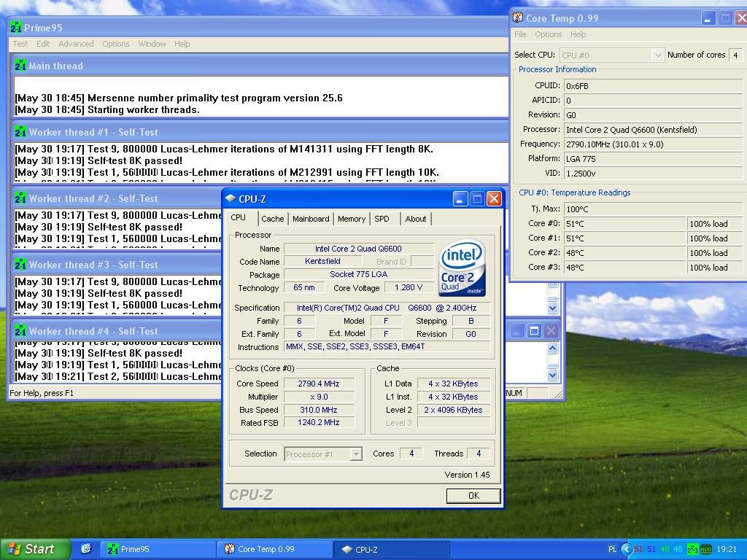Click the Main thread window icon
The width and height of the screenshot is (747, 560).
tap(20, 66)
